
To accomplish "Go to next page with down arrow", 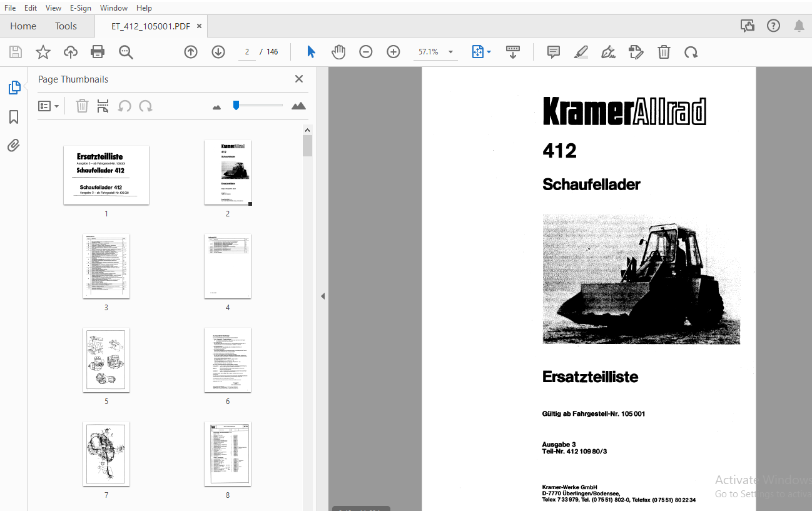I will (x=218, y=52).
